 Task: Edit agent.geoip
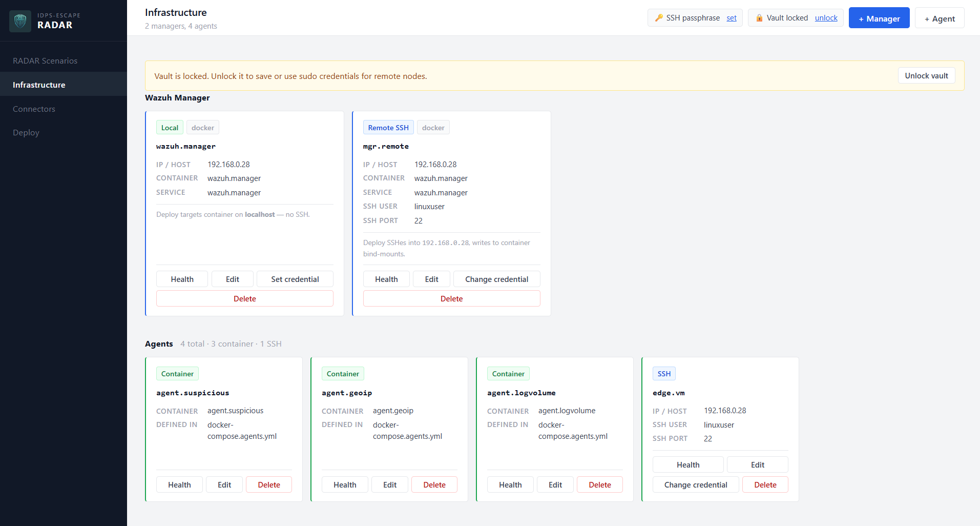389,484
